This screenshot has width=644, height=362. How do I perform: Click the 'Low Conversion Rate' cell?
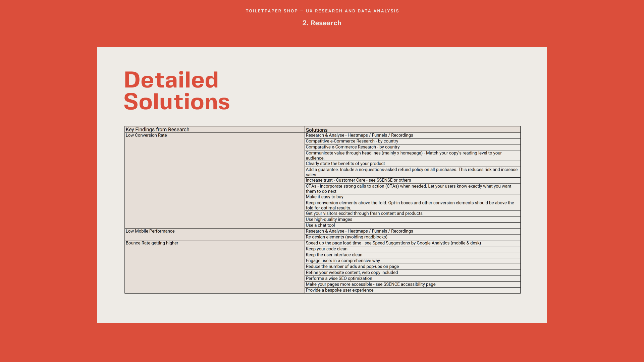[x=146, y=135]
